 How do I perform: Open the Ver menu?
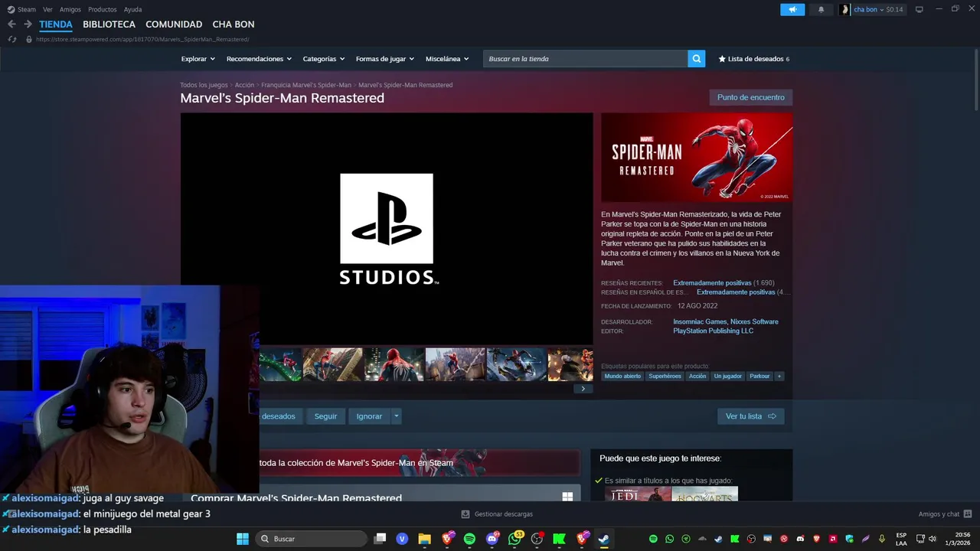pos(47,10)
